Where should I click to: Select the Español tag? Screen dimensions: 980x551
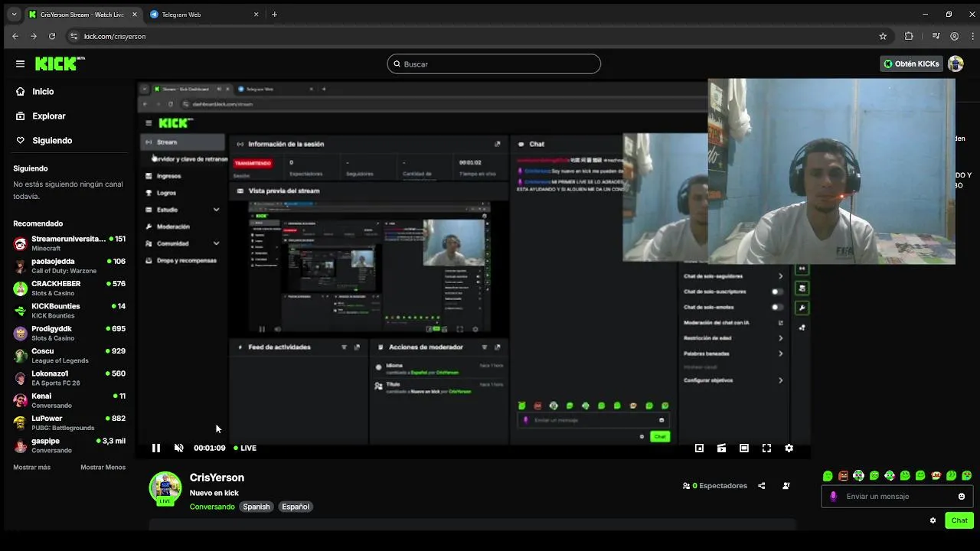pos(295,507)
